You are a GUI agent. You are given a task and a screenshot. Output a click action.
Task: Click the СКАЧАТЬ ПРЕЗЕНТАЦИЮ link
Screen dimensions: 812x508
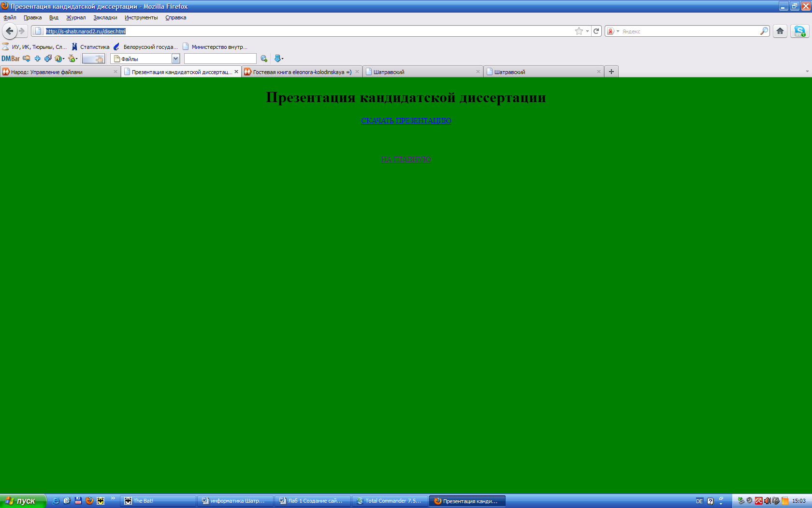(x=406, y=120)
